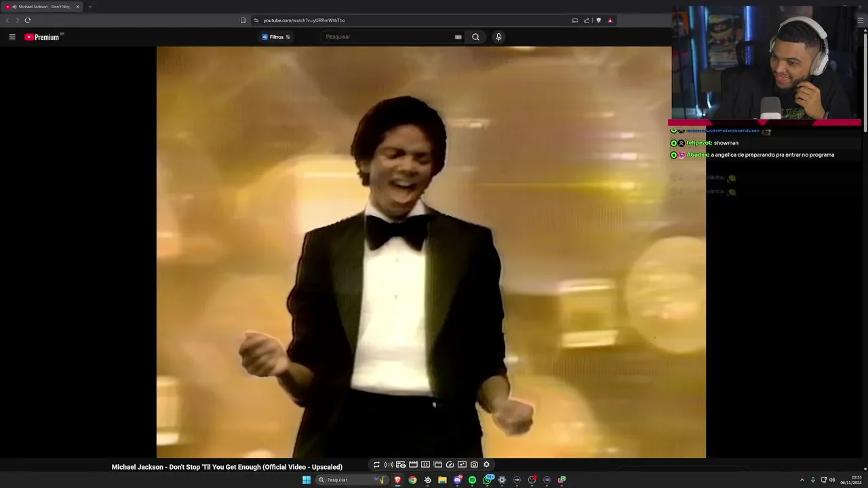Go to YouTube Premium home logo
The width and height of the screenshot is (868, 488).
tap(42, 37)
